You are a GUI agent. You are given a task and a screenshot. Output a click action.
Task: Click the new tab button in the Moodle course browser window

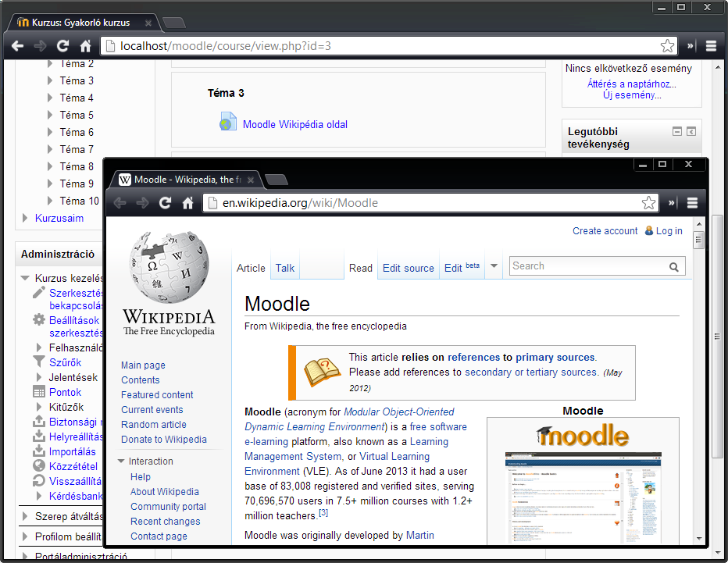[x=174, y=23]
